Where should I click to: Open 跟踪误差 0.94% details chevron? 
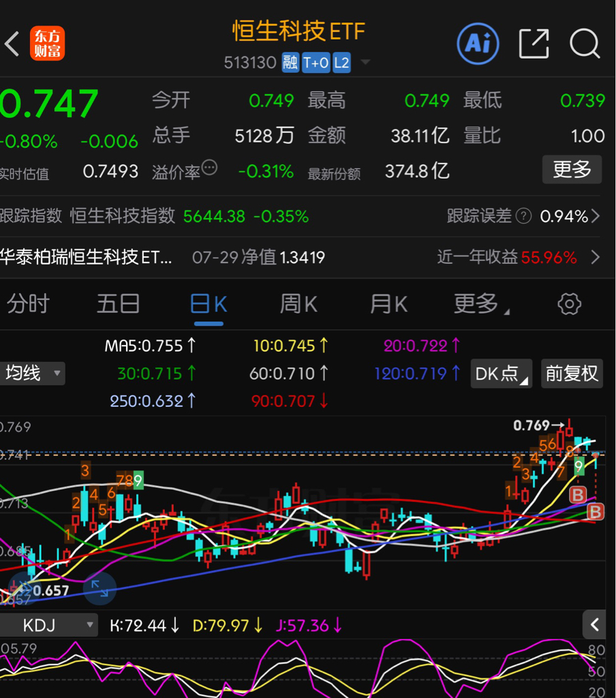pos(595,216)
